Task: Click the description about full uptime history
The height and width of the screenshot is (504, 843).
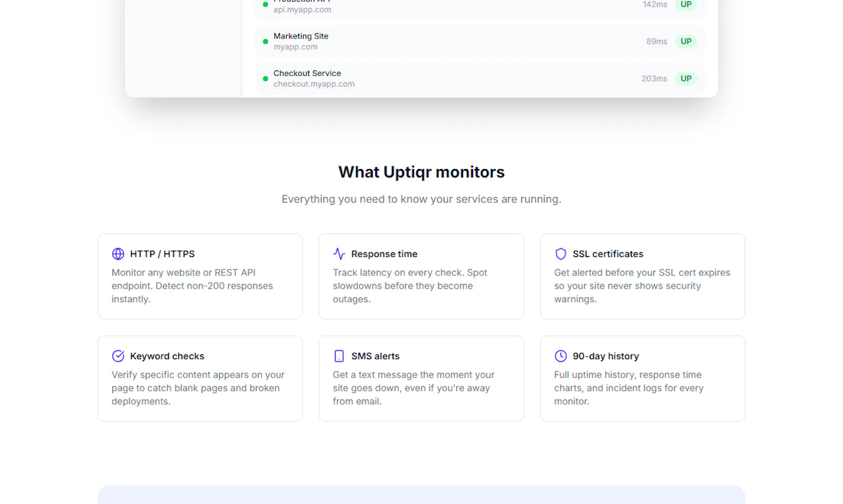Action: tap(629, 388)
